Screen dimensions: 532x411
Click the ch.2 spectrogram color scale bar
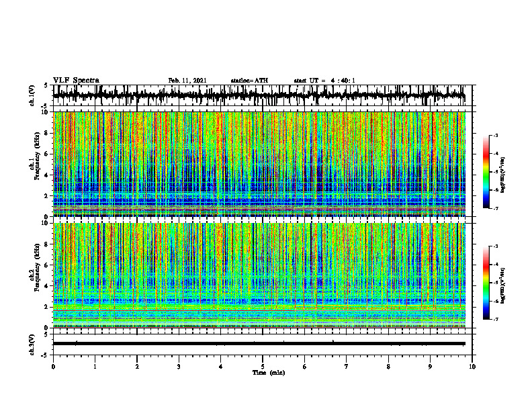(x=486, y=283)
